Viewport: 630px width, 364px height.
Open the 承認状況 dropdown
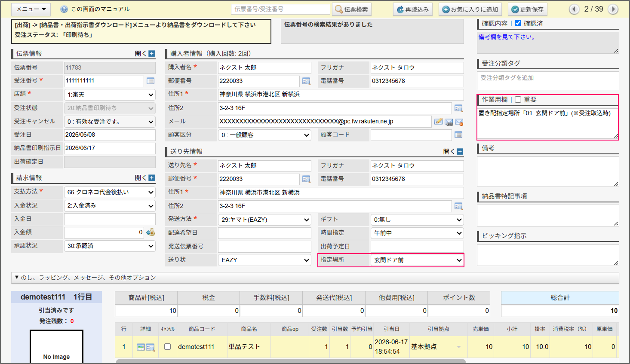[110, 246]
